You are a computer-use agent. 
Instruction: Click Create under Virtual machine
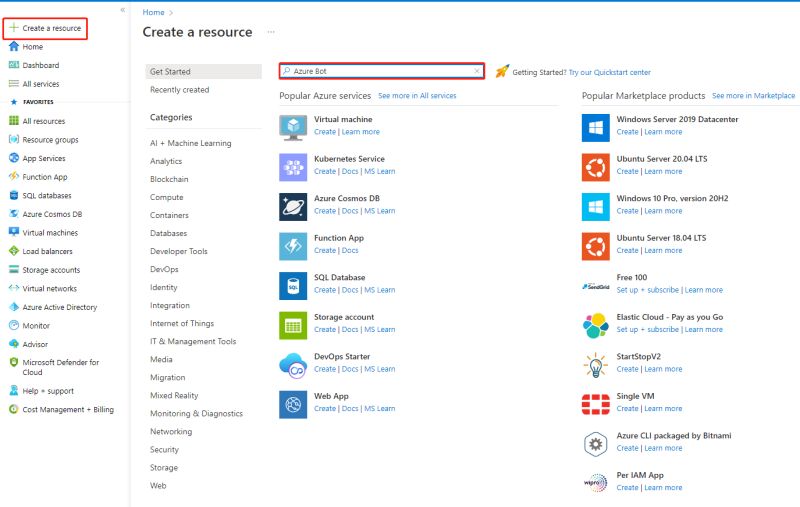(325, 132)
